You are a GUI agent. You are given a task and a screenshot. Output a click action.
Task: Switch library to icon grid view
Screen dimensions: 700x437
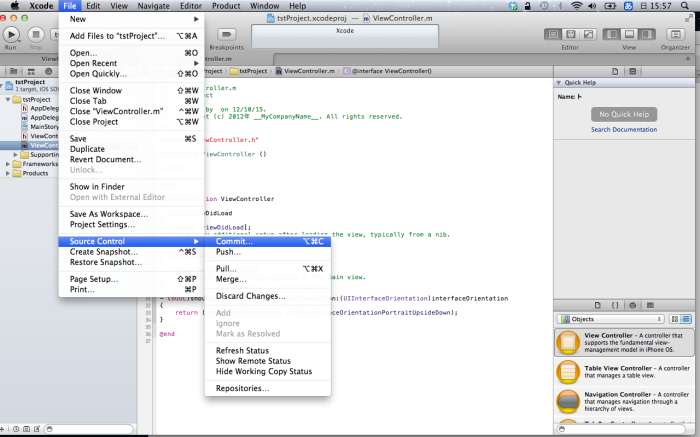click(675, 319)
